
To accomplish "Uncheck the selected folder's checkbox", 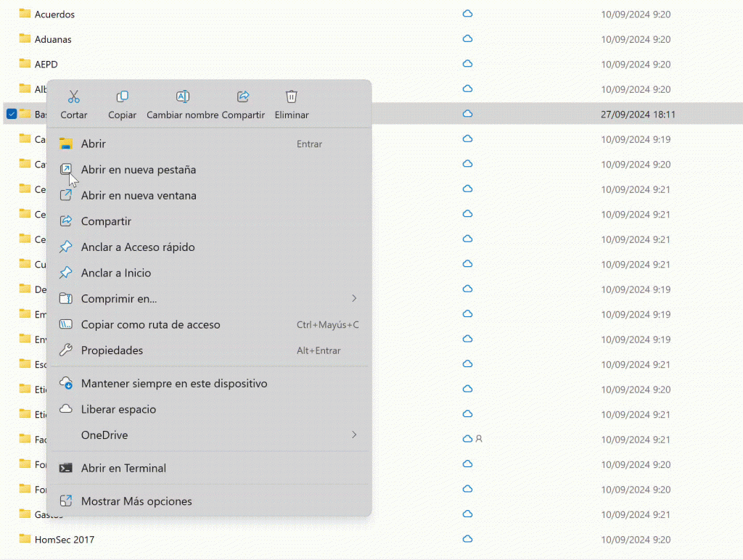I will click(x=11, y=114).
